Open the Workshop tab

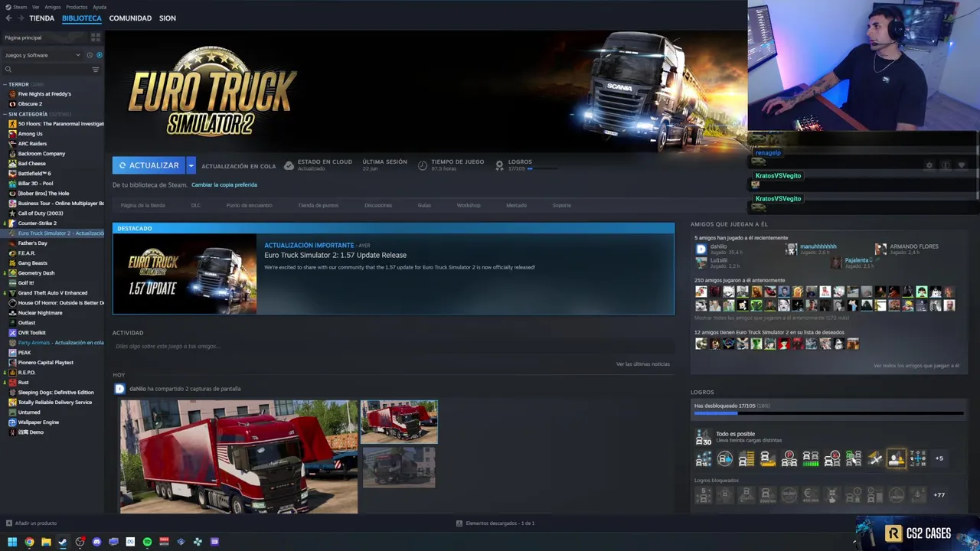tap(469, 206)
